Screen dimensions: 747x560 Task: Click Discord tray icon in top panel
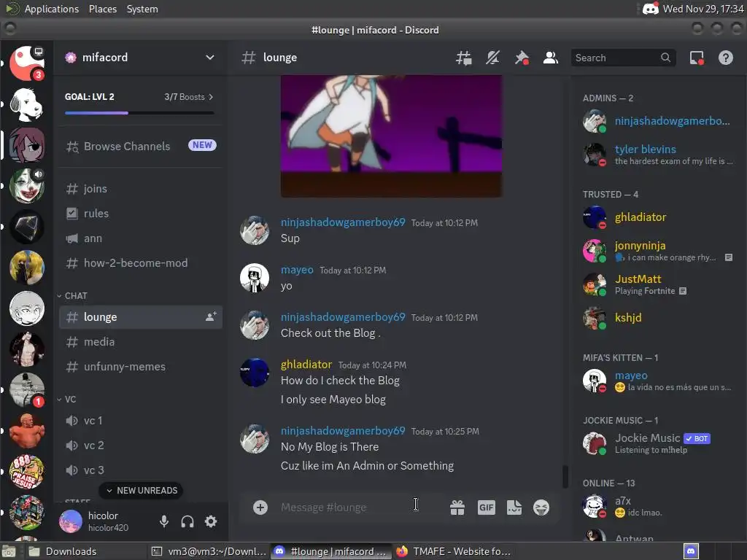[x=650, y=8]
